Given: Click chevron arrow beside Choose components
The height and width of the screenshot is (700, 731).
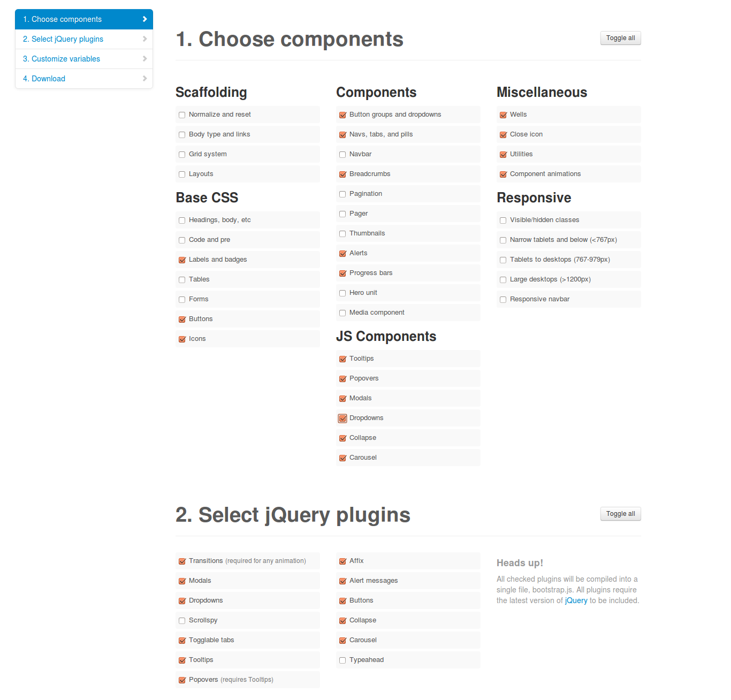Looking at the screenshot, I should coord(144,19).
